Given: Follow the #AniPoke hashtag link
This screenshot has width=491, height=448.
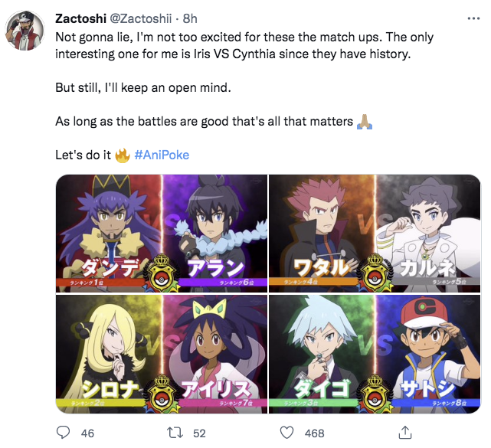Looking at the screenshot, I should [162, 155].
